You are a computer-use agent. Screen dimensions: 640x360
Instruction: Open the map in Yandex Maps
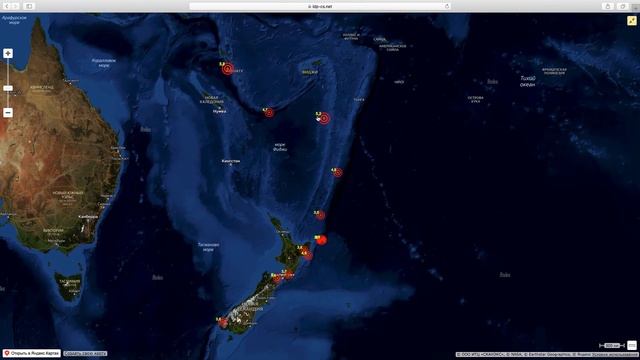(x=32, y=353)
